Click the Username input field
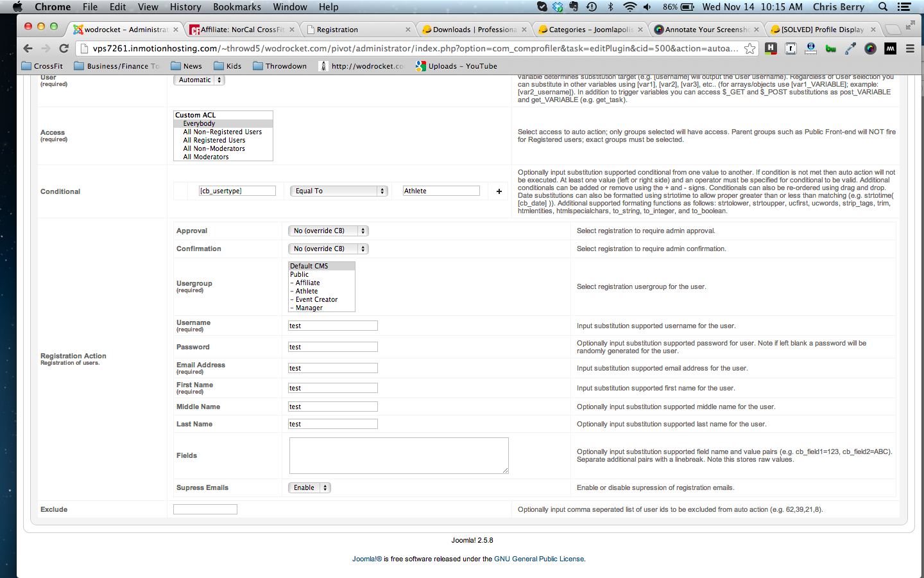Screen dimensions: 924x578 point(333,326)
